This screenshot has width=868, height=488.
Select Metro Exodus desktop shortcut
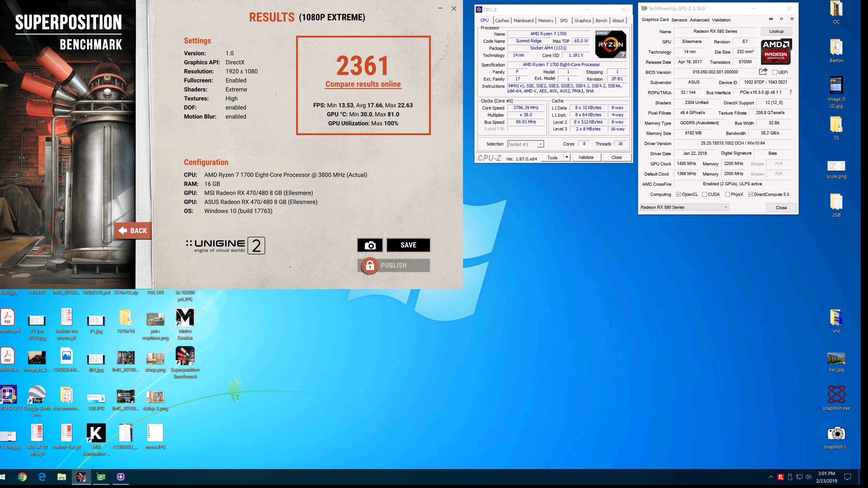pyautogui.click(x=185, y=324)
